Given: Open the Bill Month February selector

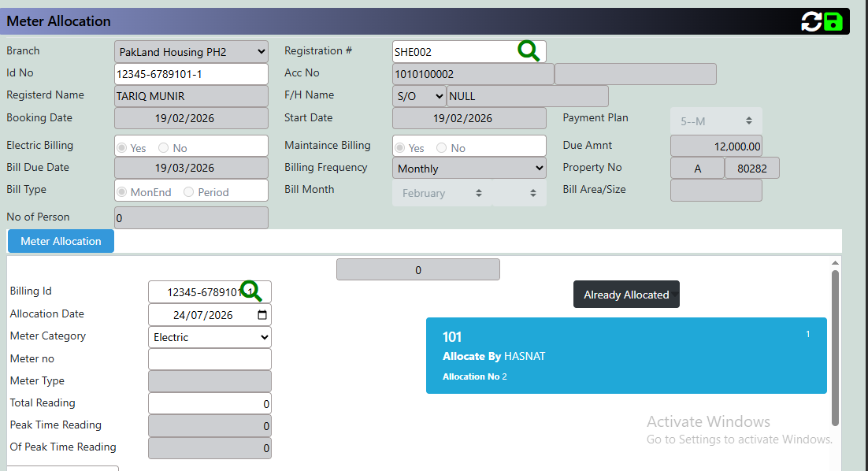Looking at the screenshot, I should (443, 193).
